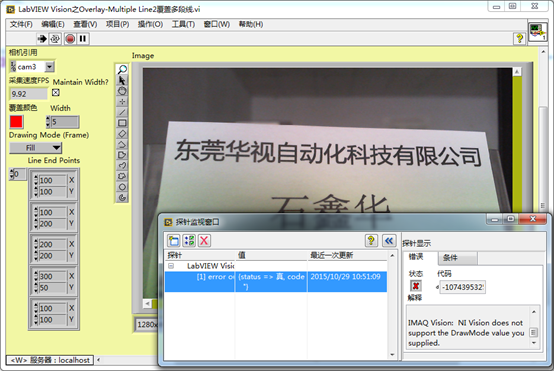
Task: Select the rectangle ROI tool
Action: pyautogui.click(x=122, y=123)
